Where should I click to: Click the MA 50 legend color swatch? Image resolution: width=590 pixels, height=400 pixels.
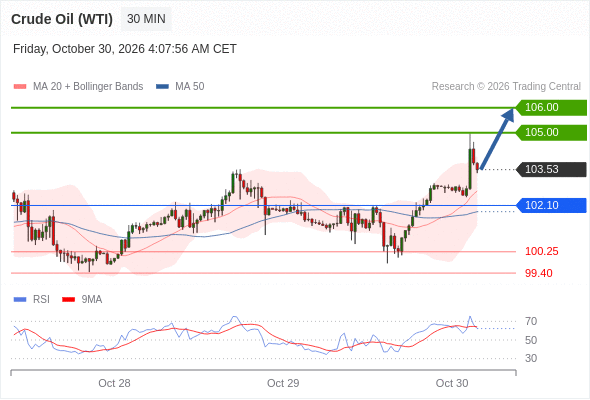pos(162,87)
